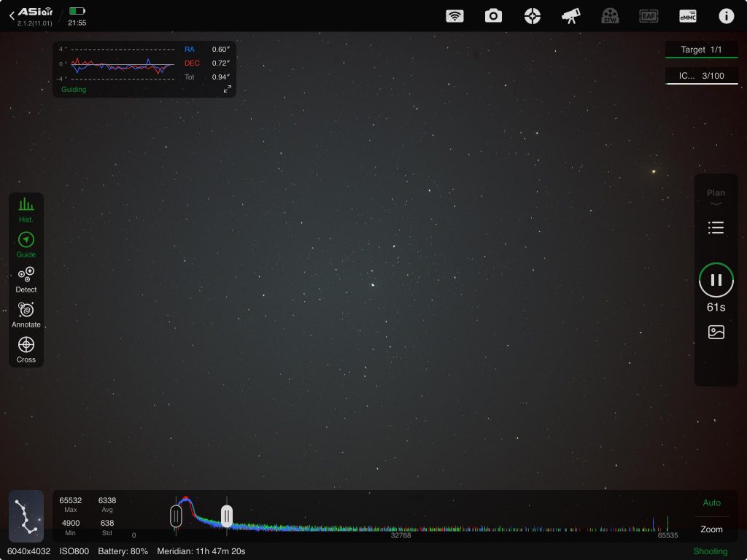Click the Zoom histogram button
This screenshot has width=747, height=560.
point(711,529)
